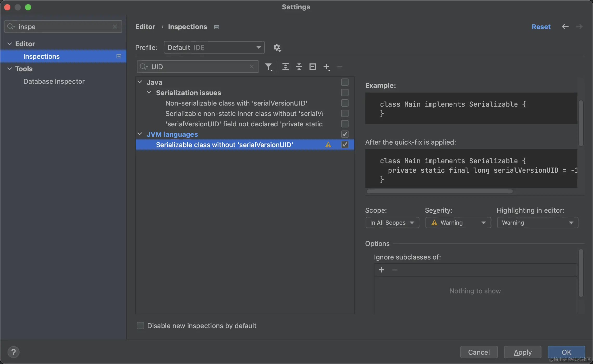Image resolution: width=593 pixels, height=364 pixels.
Task: Click the Expand All tree icon
Action: click(285, 67)
